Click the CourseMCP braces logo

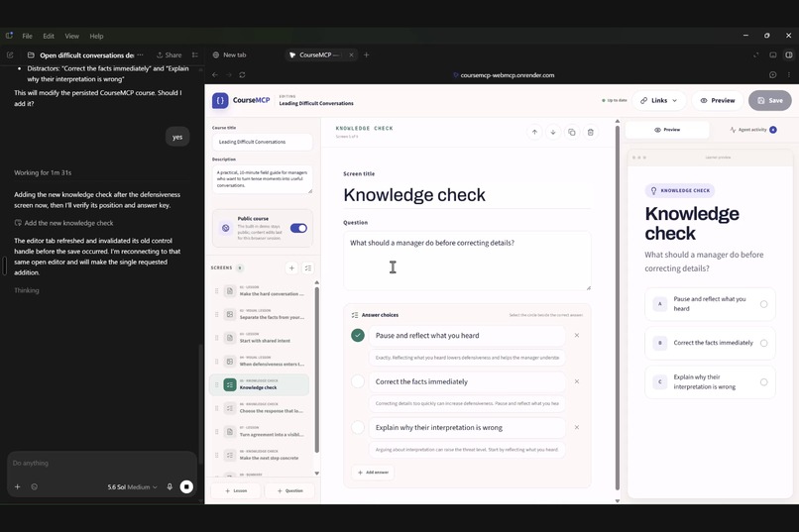coord(220,100)
